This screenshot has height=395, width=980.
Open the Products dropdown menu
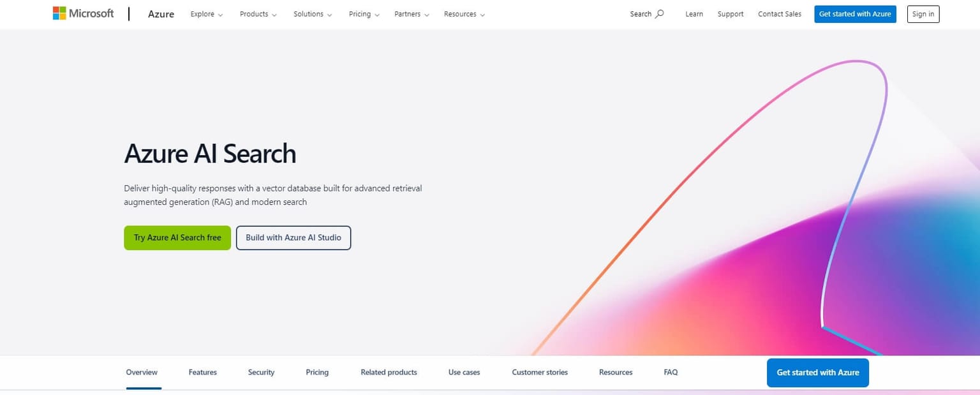tap(258, 14)
